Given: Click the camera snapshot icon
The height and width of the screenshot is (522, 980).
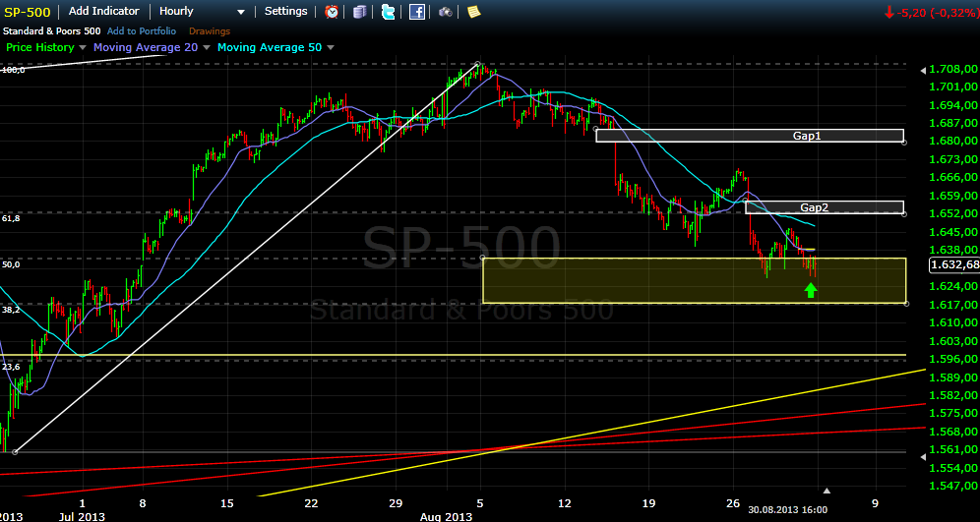Looking at the screenshot, I should pos(446,12).
